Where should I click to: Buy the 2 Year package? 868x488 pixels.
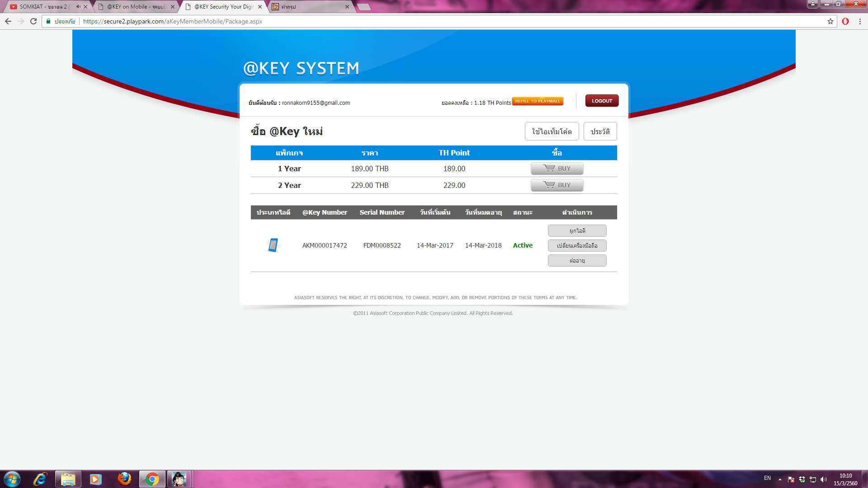(x=557, y=185)
